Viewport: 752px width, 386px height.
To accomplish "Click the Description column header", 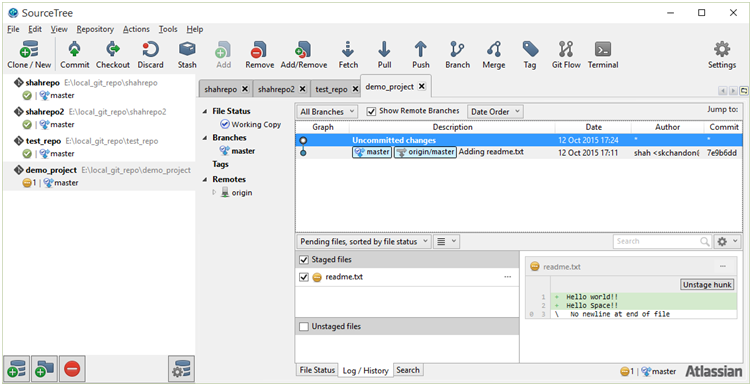I will point(452,127).
